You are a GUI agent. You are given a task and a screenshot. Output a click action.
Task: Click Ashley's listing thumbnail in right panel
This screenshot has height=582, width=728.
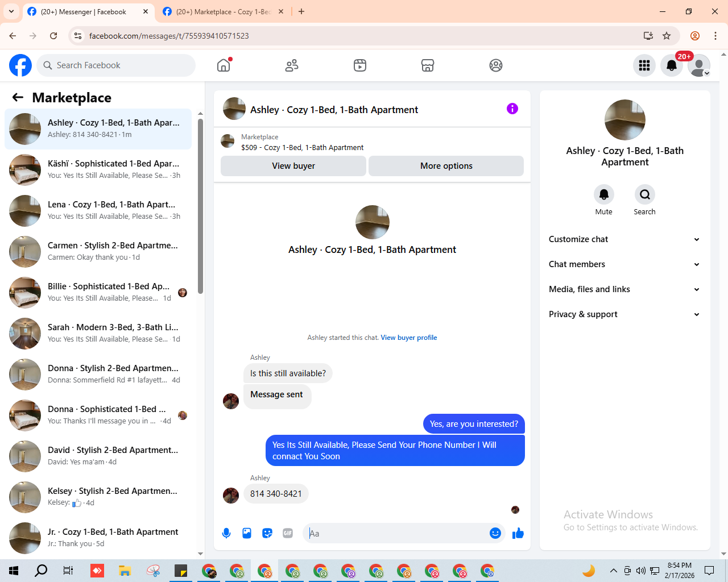pos(625,120)
